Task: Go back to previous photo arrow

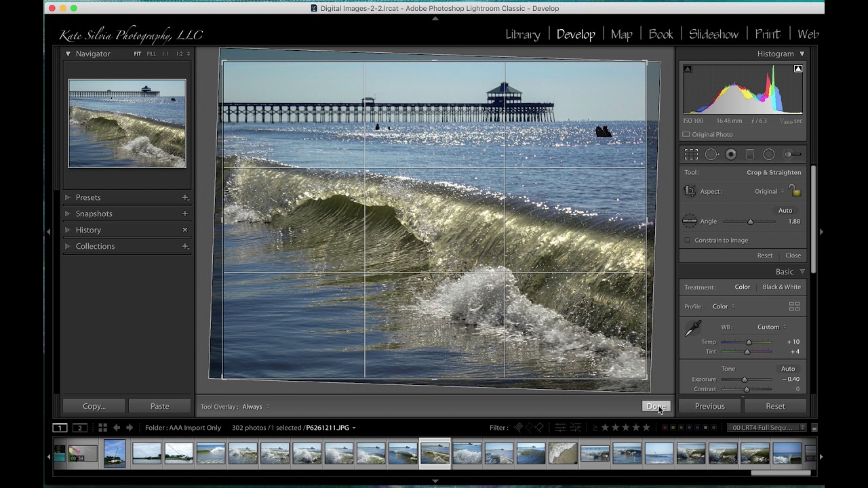Action: point(117,428)
